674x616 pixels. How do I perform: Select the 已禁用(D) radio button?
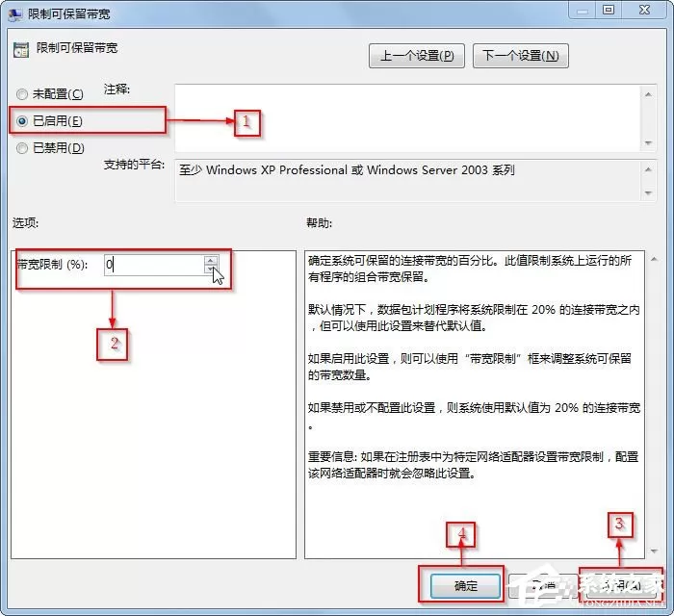pos(22,148)
